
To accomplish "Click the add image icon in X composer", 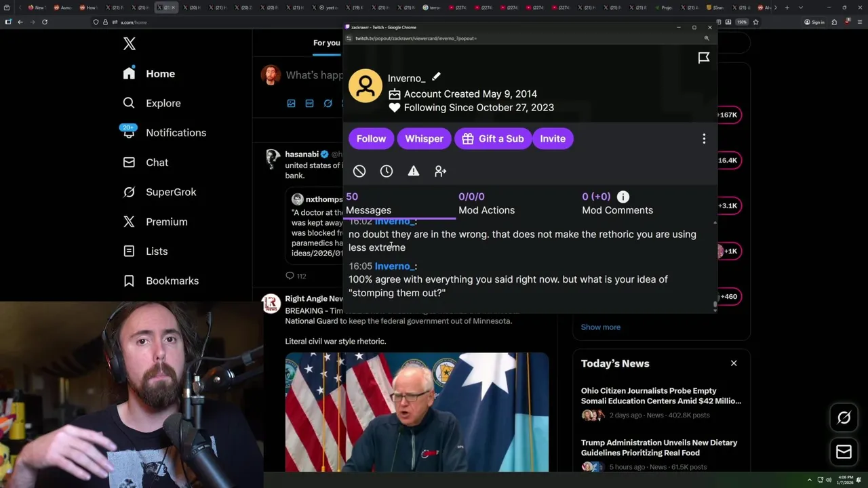I will click(x=291, y=103).
